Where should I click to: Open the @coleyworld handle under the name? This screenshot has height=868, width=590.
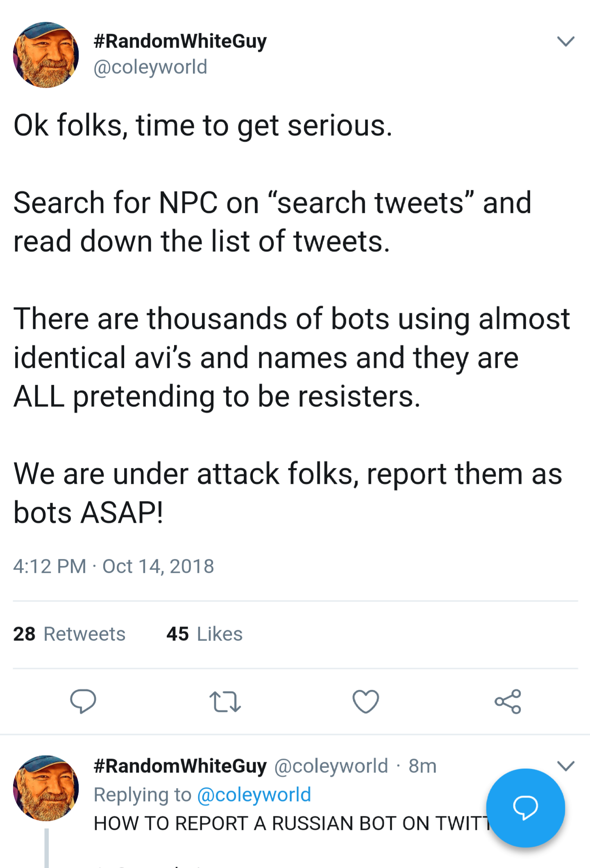click(x=150, y=67)
